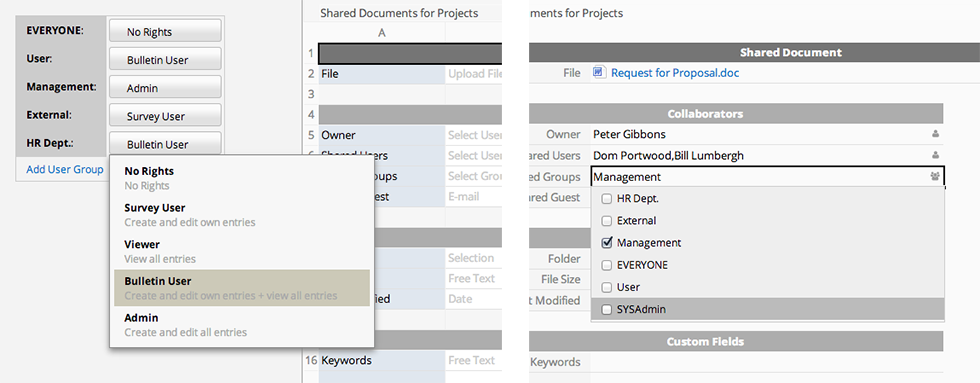Click the Add User Group link
980x383 pixels.
(64, 169)
